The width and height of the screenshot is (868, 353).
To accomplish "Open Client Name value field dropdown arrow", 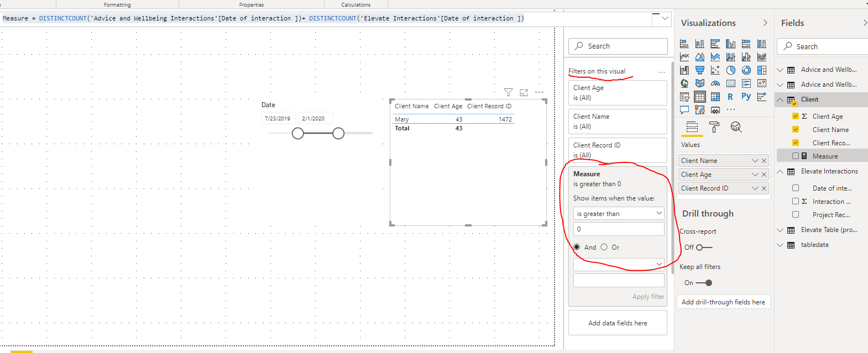I will [x=755, y=161].
